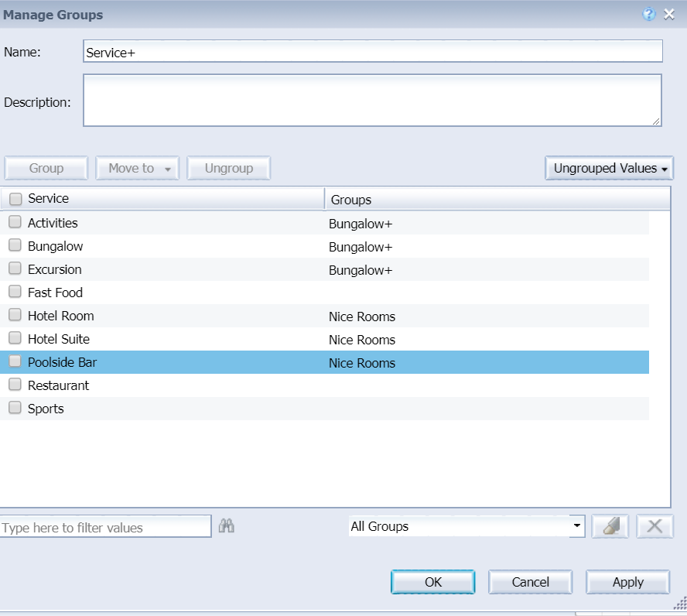Click the eraser clear icon
This screenshot has height=616, width=687.
(x=610, y=526)
